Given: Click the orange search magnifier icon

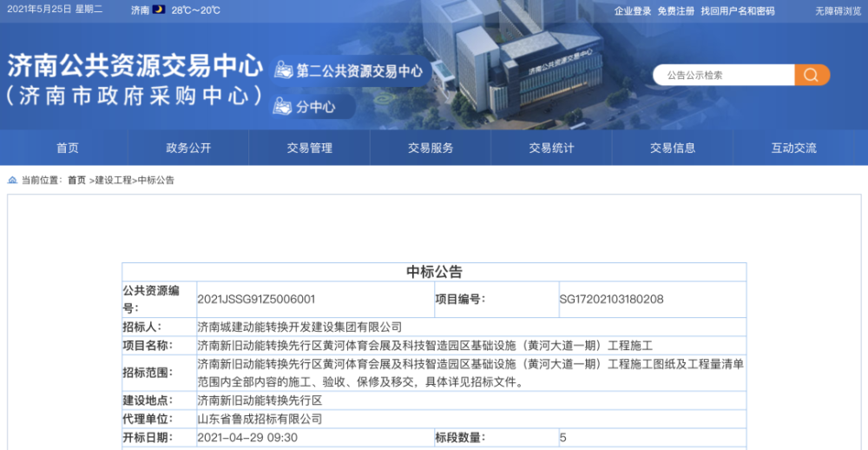Looking at the screenshot, I should pyautogui.click(x=812, y=75).
